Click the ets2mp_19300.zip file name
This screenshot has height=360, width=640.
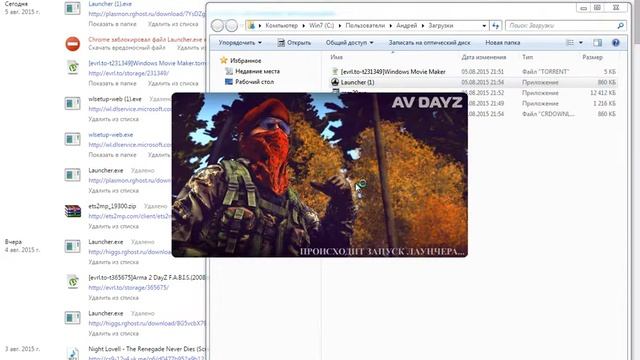coord(112,206)
